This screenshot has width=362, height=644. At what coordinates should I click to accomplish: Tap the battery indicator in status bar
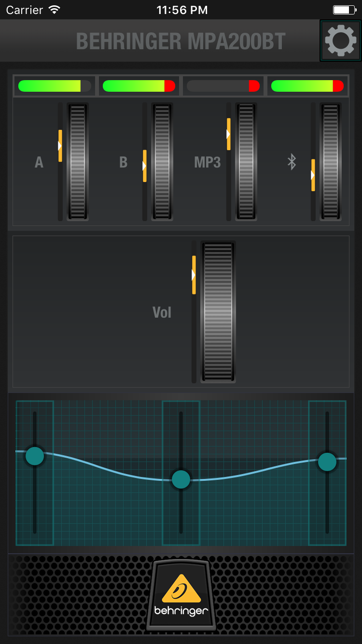(x=344, y=10)
